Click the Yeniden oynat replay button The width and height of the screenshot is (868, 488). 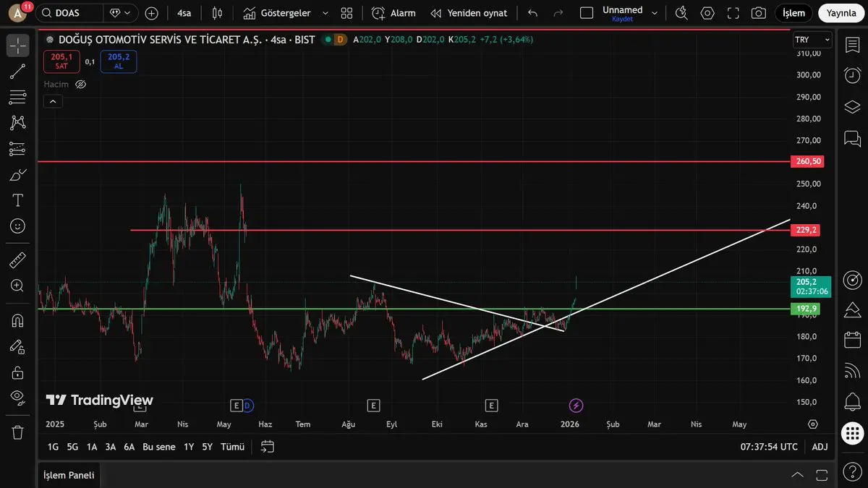click(469, 13)
